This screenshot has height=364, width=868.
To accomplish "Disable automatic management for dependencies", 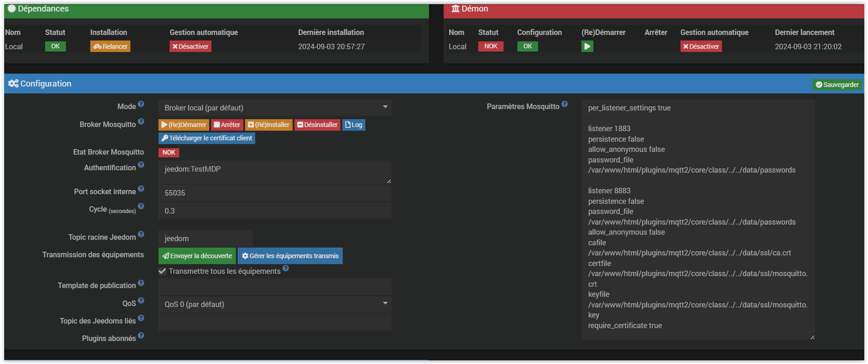I will (x=190, y=46).
